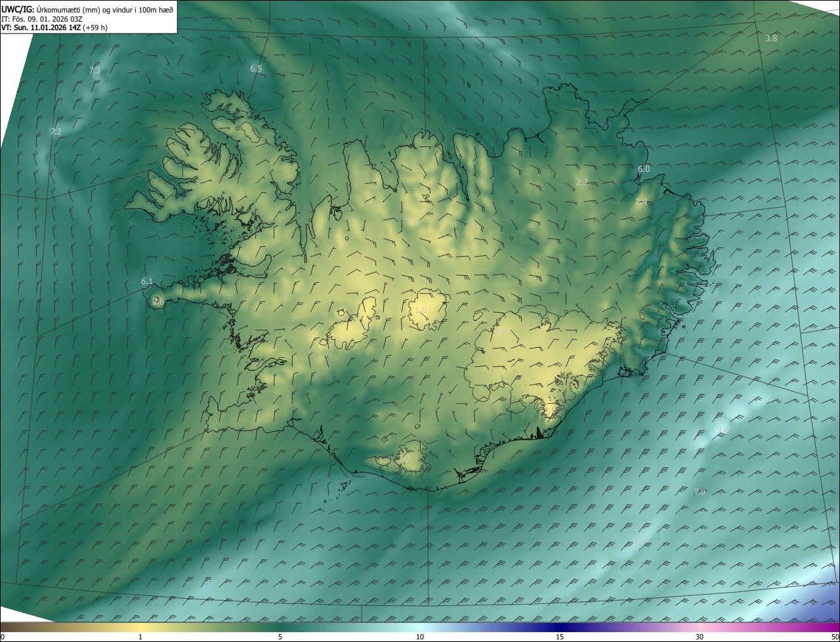Click the 7.0 map value label
Screen dimensions: 840x642
pyautogui.click(x=700, y=492)
